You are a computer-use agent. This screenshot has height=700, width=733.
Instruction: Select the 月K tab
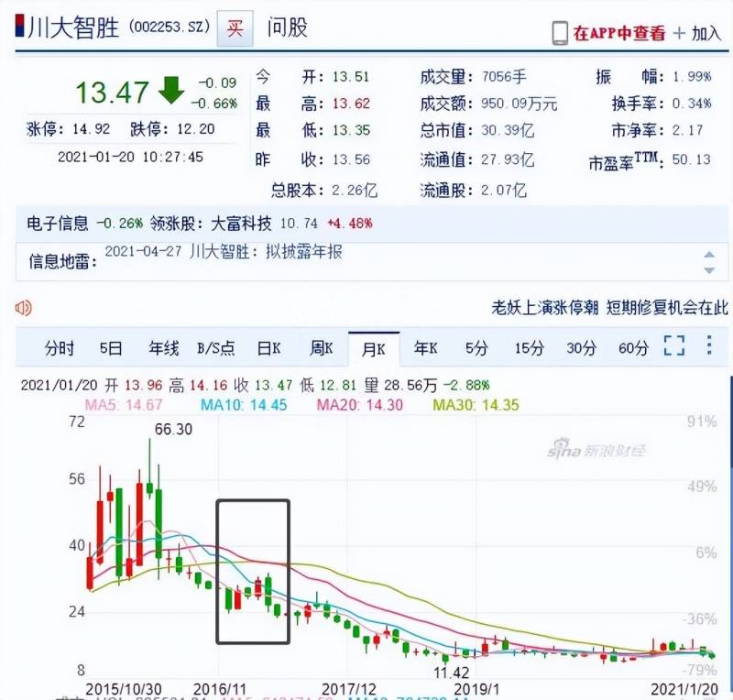[374, 349]
